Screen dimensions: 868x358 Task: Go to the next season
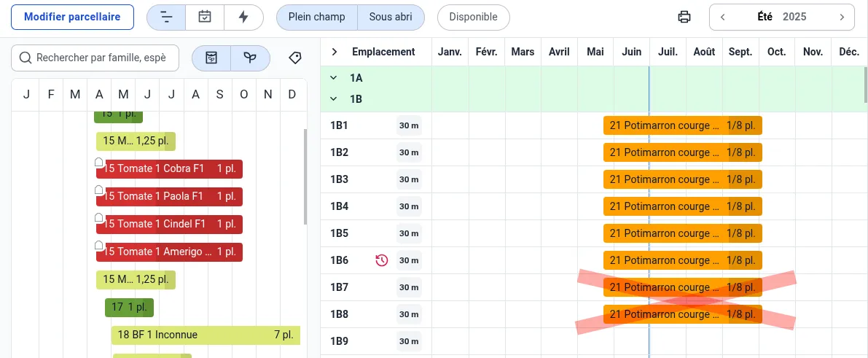click(x=842, y=17)
